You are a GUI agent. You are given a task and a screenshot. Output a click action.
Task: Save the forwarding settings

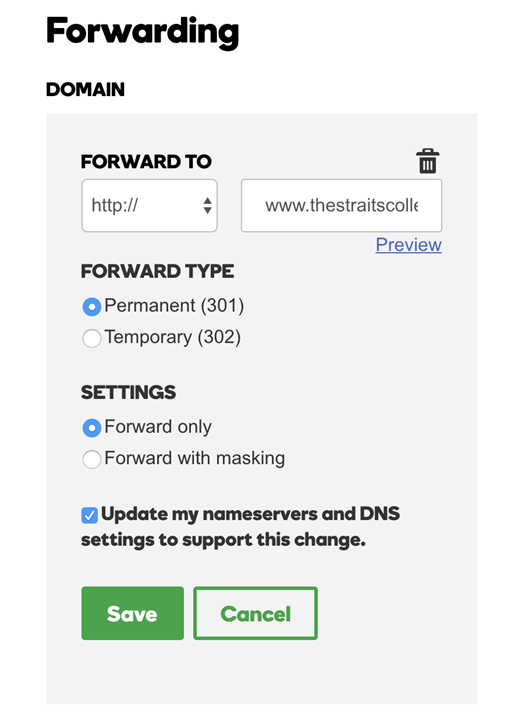point(133,613)
